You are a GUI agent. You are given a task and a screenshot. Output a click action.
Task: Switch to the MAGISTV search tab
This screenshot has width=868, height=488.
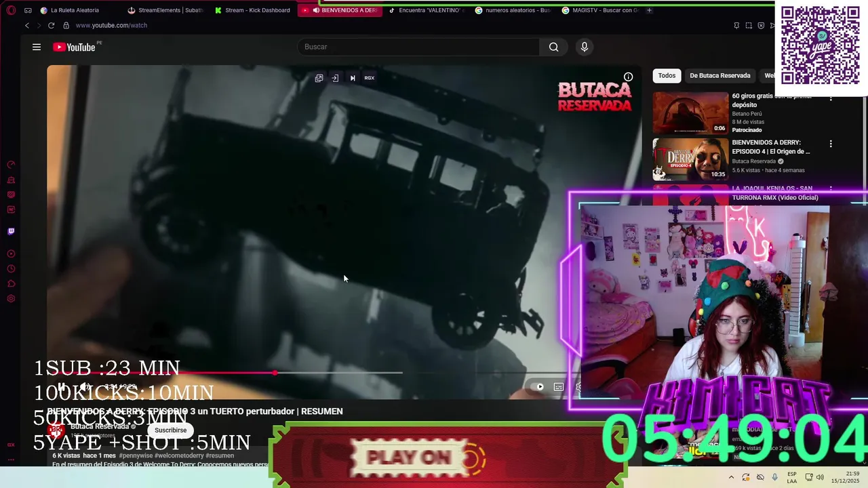[601, 10]
